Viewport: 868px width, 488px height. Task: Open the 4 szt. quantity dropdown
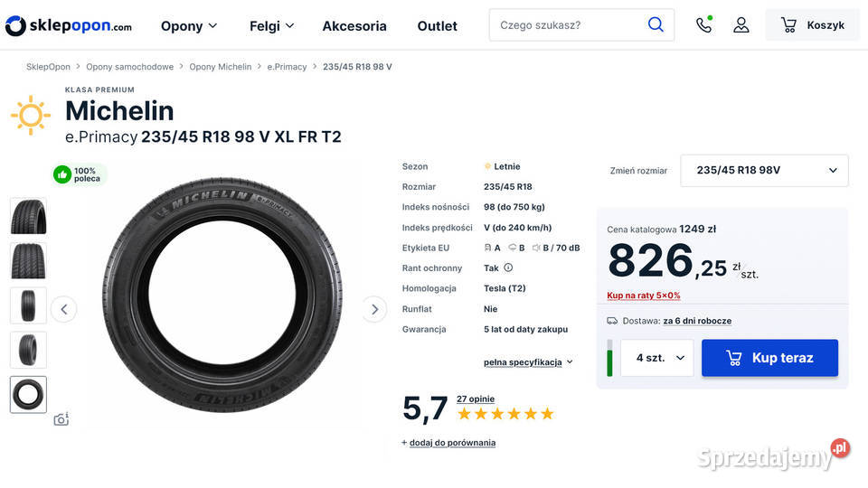pyautogui.click(x=656, y=358)
